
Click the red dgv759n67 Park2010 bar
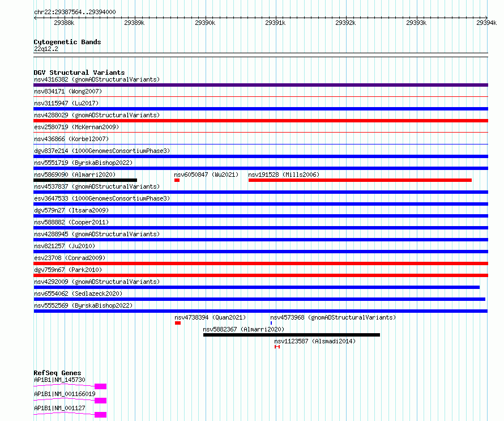(x=260, y=275)
